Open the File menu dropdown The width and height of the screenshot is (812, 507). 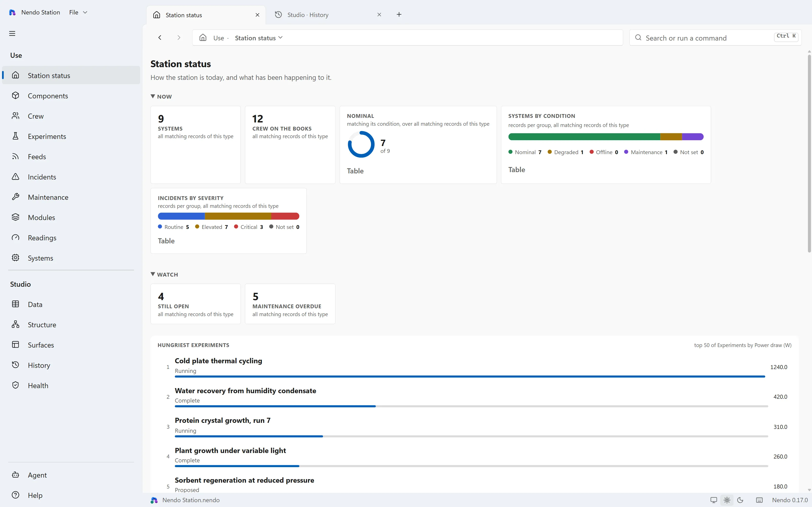[x=78, y=12]
